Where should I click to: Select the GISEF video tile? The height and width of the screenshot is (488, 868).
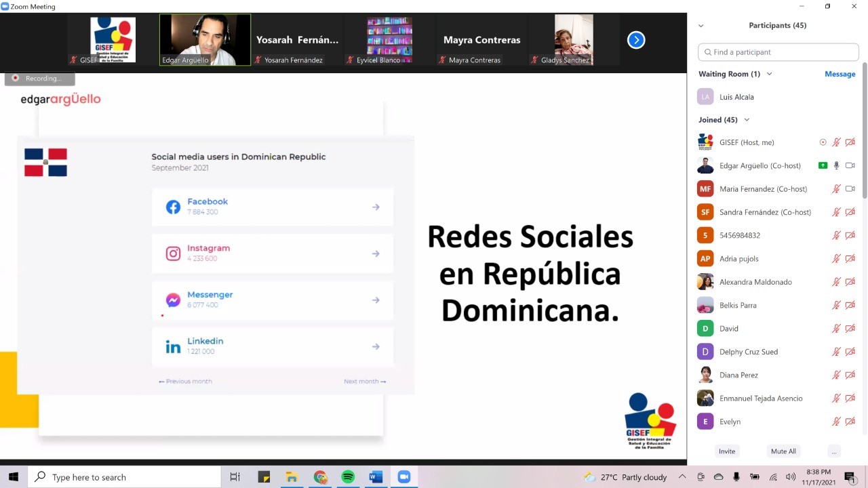[113, 40]
